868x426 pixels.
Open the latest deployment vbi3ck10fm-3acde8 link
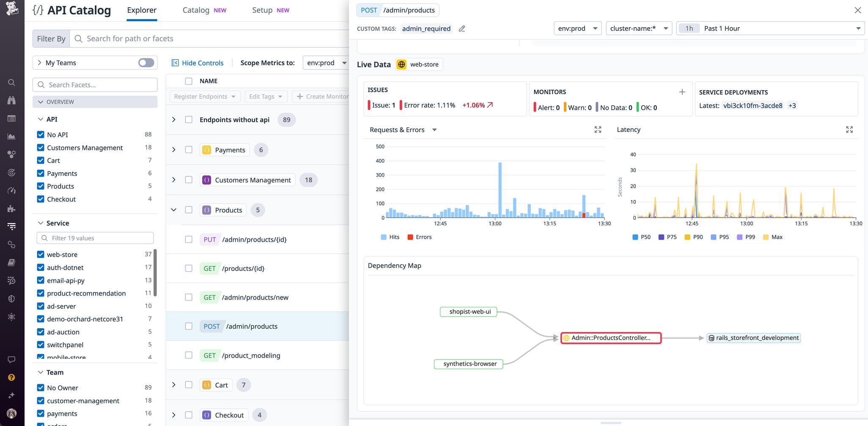click(753, 105)
